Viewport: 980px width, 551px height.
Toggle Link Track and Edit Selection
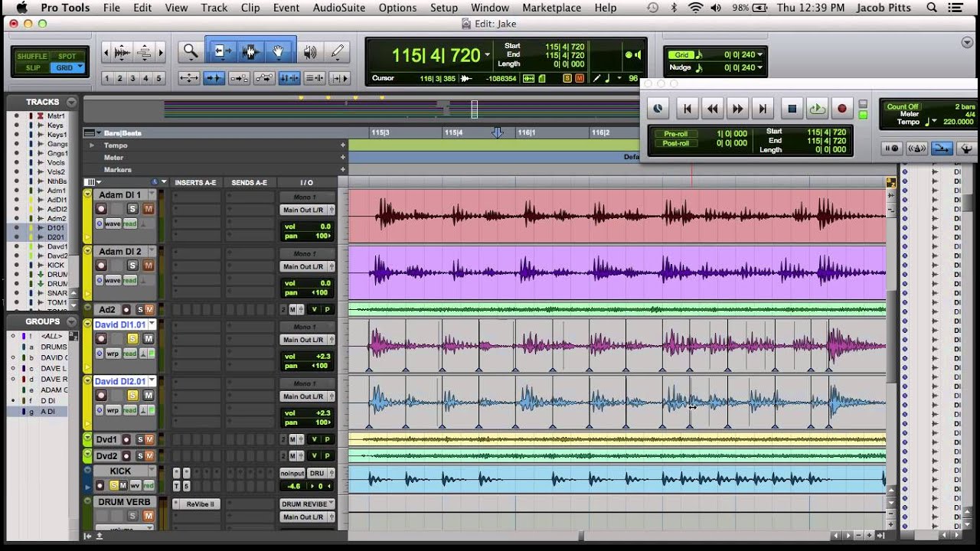pyautogui.click(x=315, y=78)
